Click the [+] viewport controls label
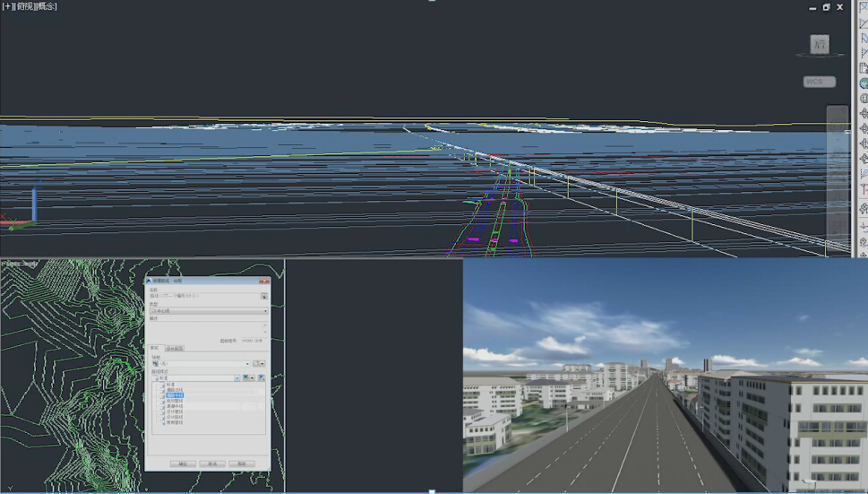This screenshot has width=868, height=494. pyautogui.click(x=7, y=6)
